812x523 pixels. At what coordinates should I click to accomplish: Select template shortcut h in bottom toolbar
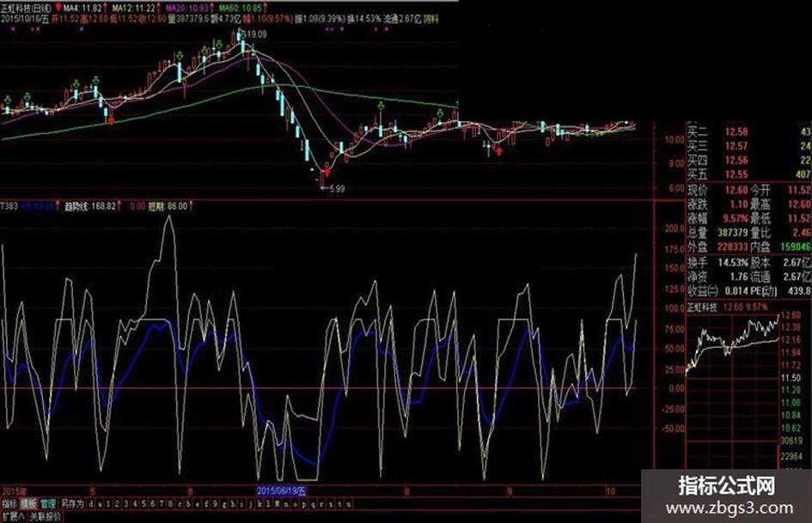coord(233,504)
